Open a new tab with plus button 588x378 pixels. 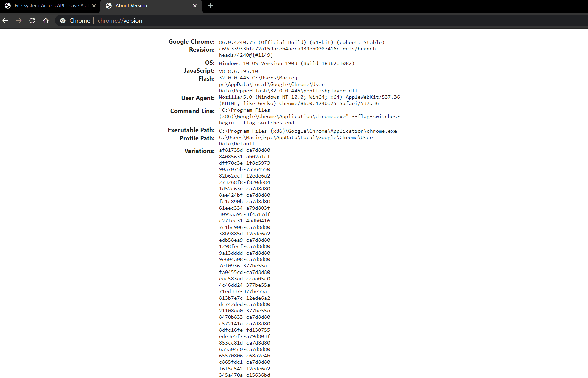(211, 6)
